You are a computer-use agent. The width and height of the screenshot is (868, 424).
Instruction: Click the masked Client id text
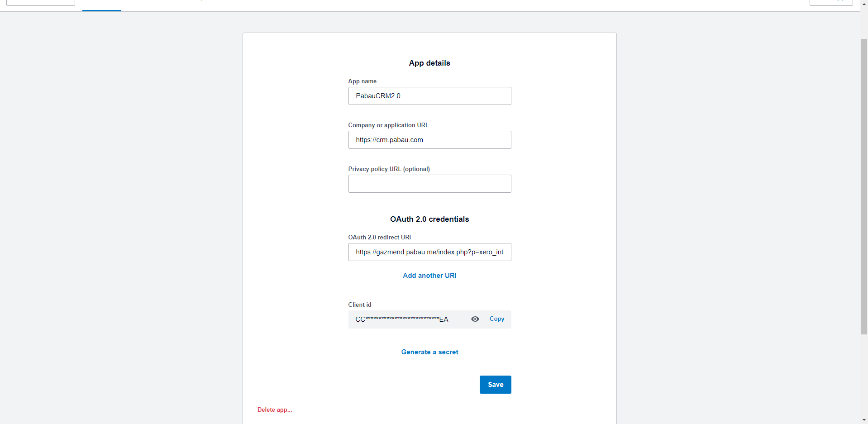coord(401,319)
